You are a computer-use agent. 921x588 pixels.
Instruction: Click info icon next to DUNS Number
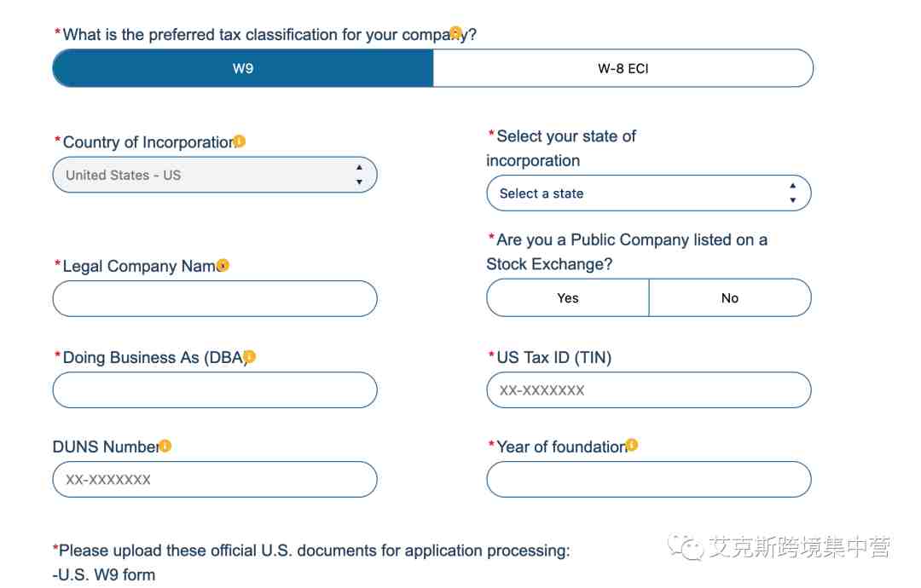(x=165, y=446)
